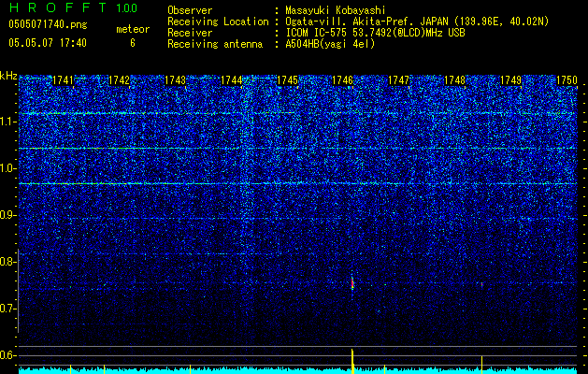Click the meteor count value 6
This screenshot has height=374, width=588.
[133, 43]
